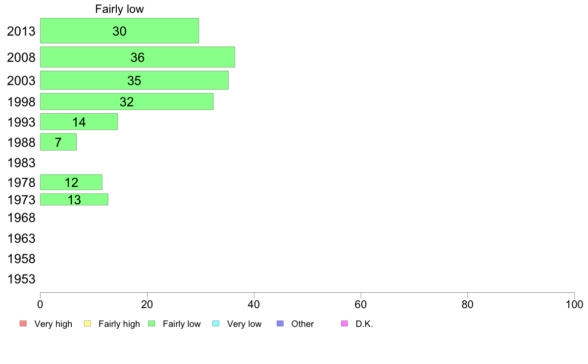The height and width of the screenshot is (364, 588).
Task: Click the 1953 year label
Action: pyautogui.click(x=21, y=279)
